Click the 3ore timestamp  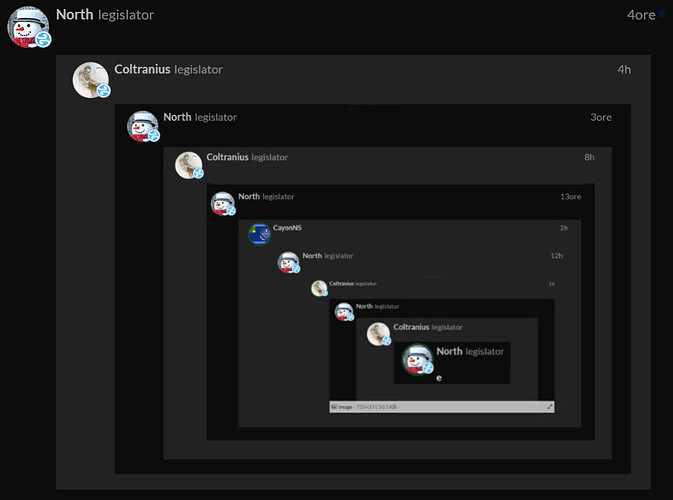point(600,117)
